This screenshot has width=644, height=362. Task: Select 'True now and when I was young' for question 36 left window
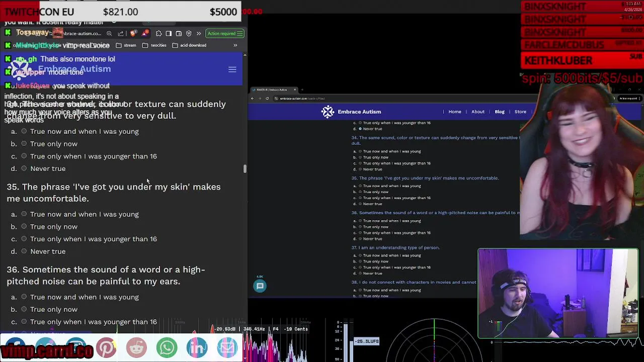pos(24,297)
